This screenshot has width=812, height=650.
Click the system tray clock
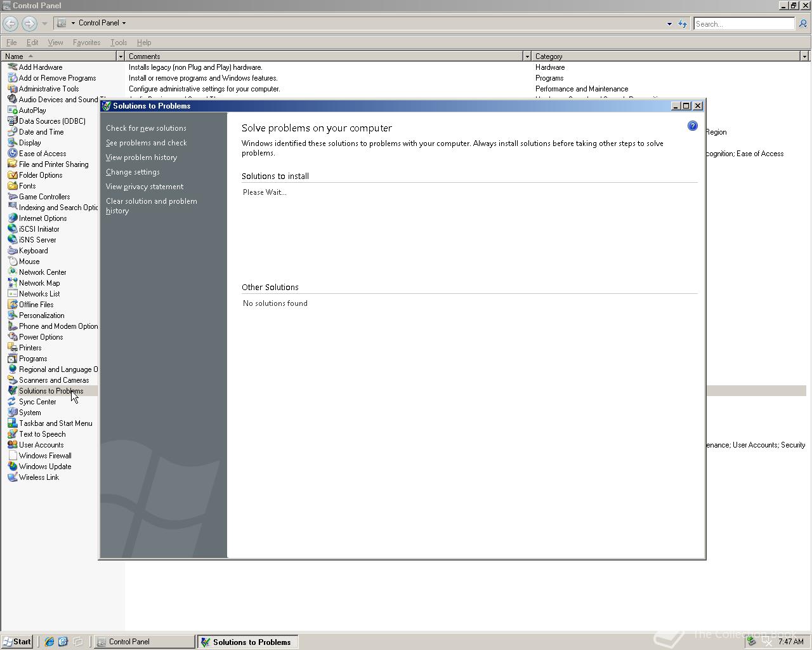[790, 642]
